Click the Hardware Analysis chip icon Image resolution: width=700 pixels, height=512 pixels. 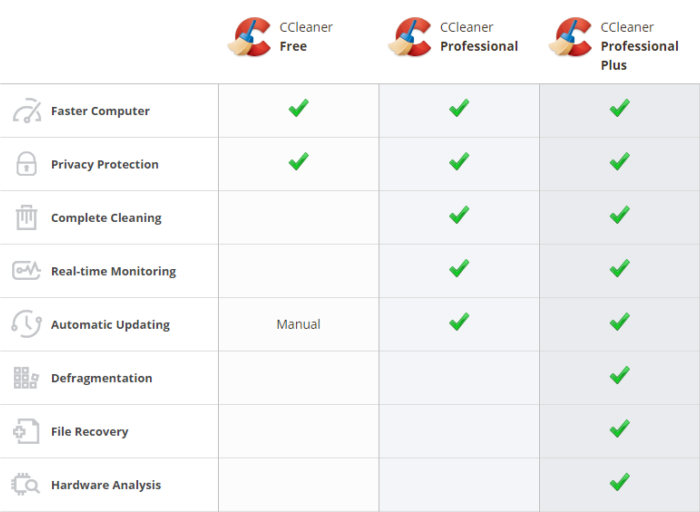coord(25,484)
